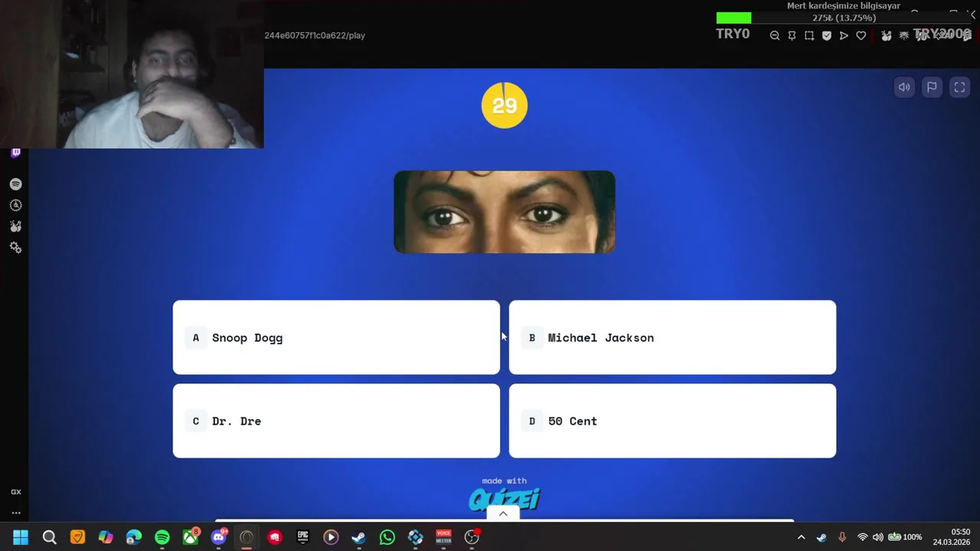Open Steam from the taskbar
Viewport: 980px width, 551px height.
[358, 537]
